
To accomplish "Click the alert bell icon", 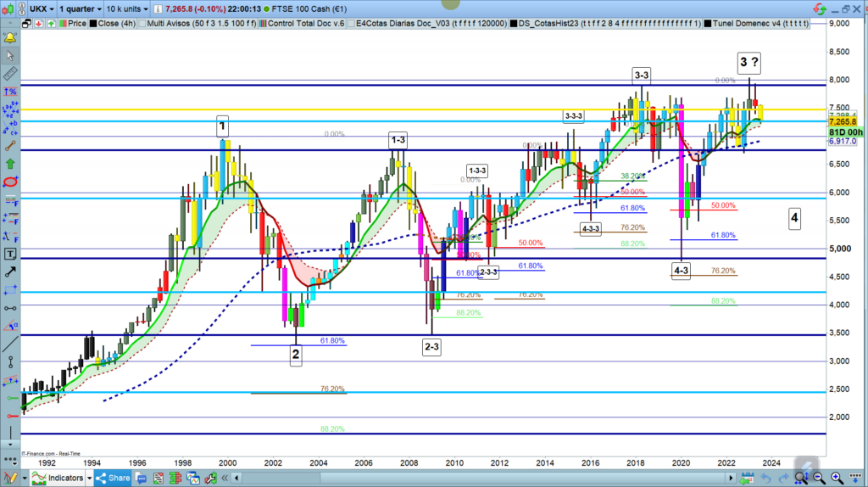I will 11,37.
